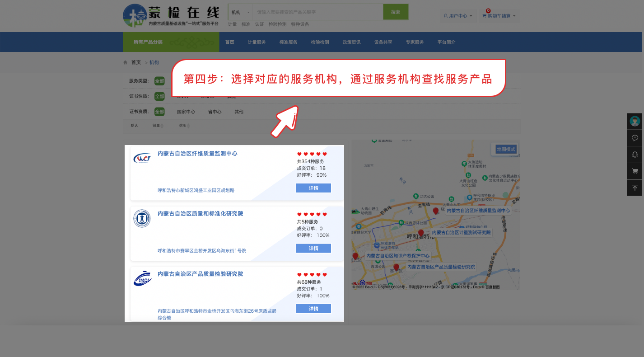Open the headset support sidebar icon
644x357 pixels.
point(635,155)
